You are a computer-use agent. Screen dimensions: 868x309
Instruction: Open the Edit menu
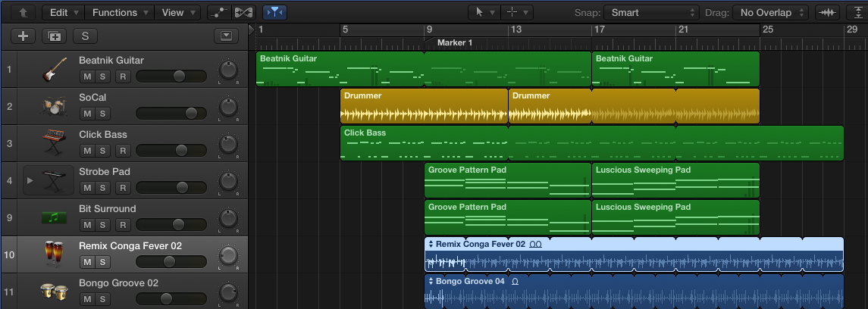(63, 12)
